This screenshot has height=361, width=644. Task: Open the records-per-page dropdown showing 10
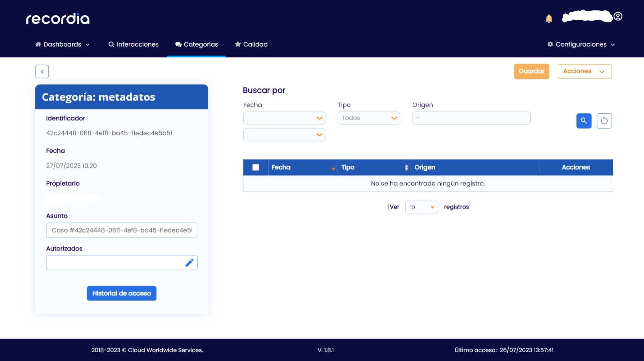click(422, 207)
